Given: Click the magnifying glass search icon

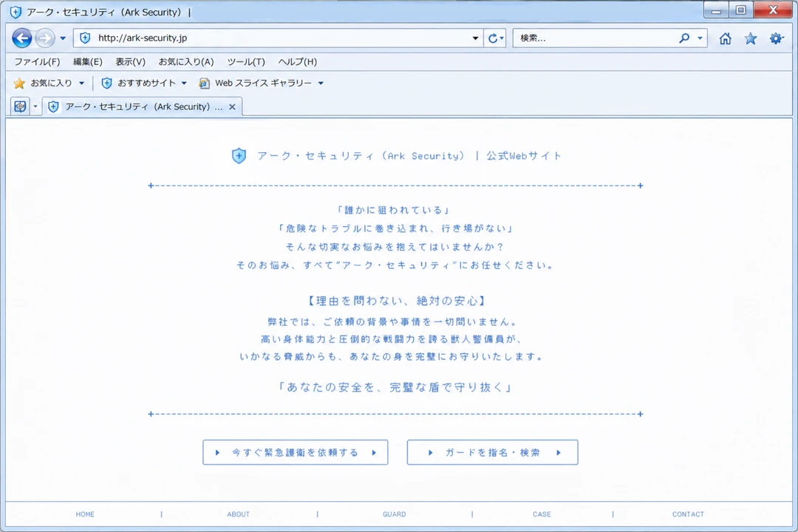Looking at the screenshot, I should [x=684, y=38].
